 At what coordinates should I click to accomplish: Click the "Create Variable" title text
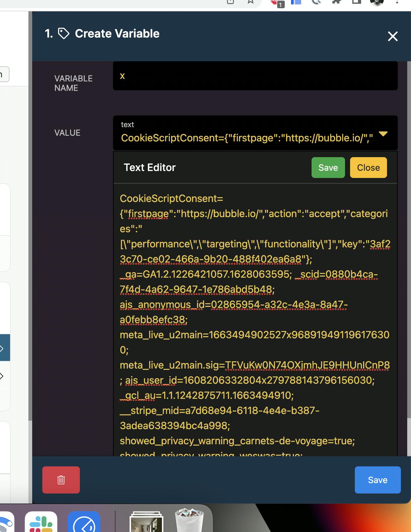pos(117,34)
